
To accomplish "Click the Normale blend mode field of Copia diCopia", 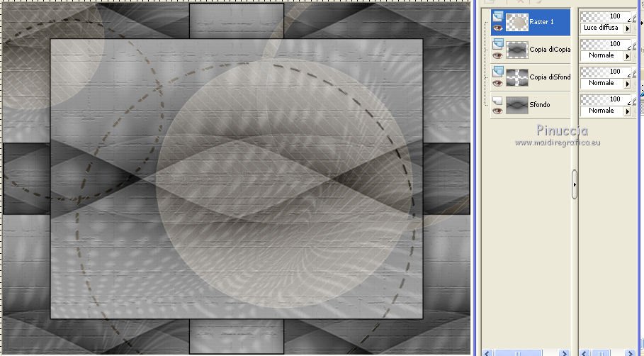I will (x=602, y=55).
